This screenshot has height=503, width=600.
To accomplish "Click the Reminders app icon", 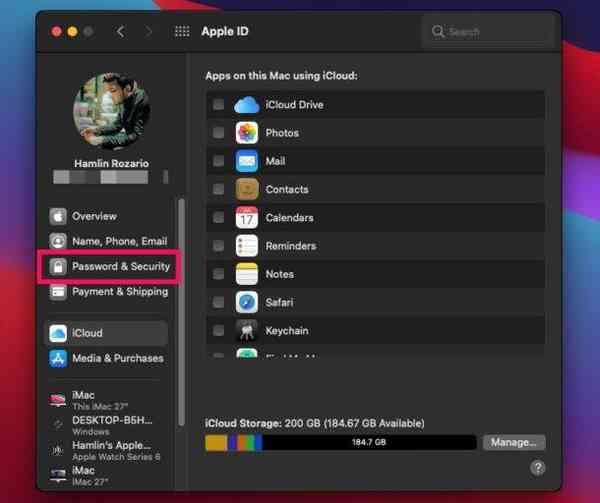I will [247, 246].
